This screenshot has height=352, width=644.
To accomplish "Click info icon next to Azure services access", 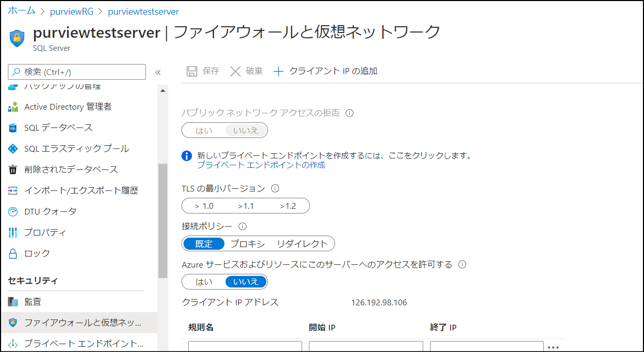I will coord(462,264).
